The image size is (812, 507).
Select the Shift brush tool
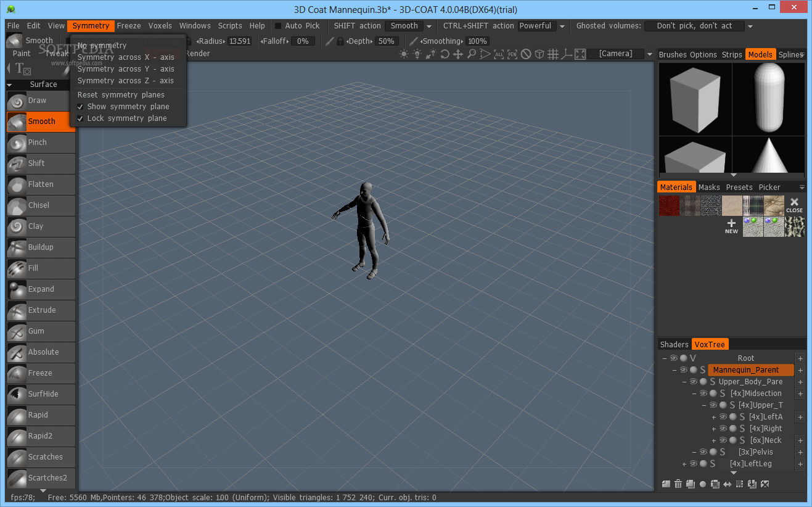pos(41,163)
